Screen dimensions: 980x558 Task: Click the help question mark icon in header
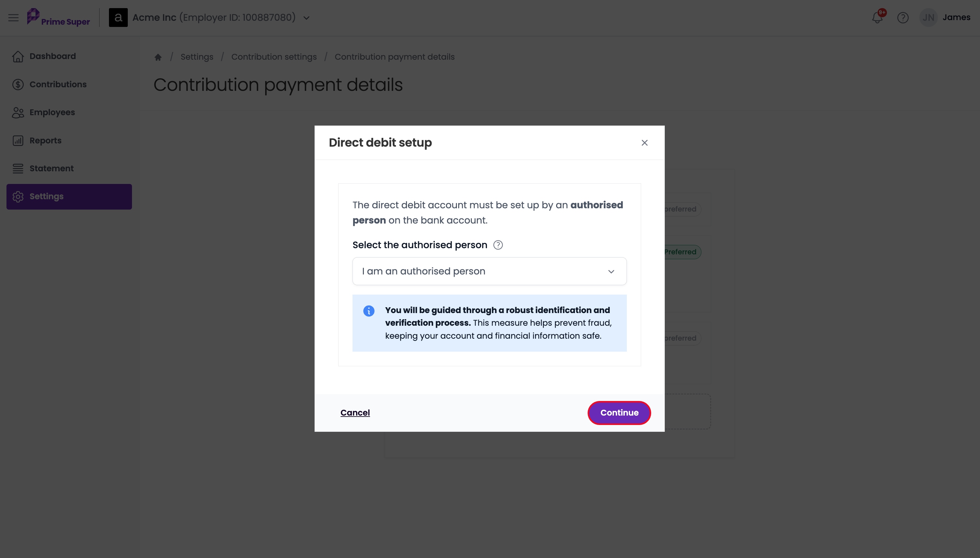902,18
